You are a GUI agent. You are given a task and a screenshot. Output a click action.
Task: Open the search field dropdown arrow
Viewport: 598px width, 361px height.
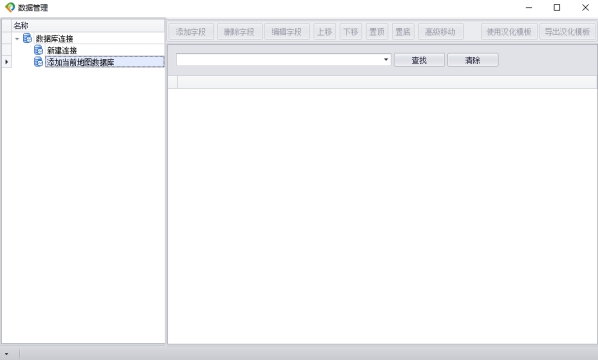(x=386, y=59)
